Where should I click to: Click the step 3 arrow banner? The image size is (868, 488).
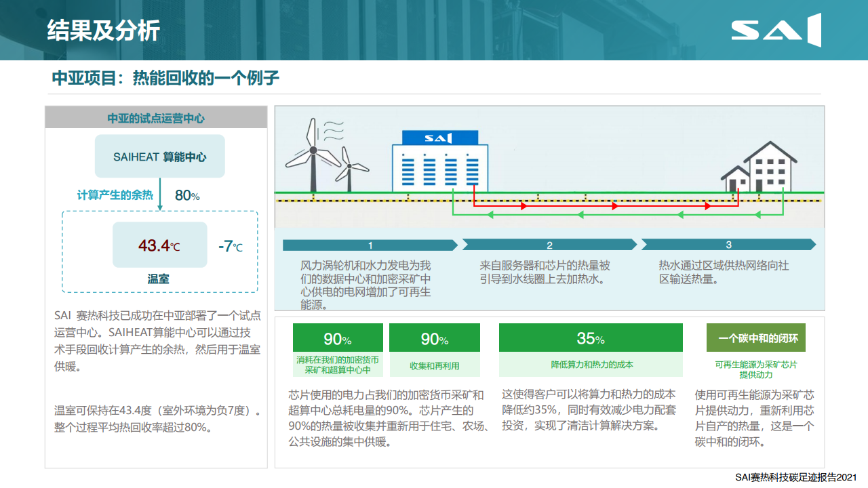click(x=729, y=245)
